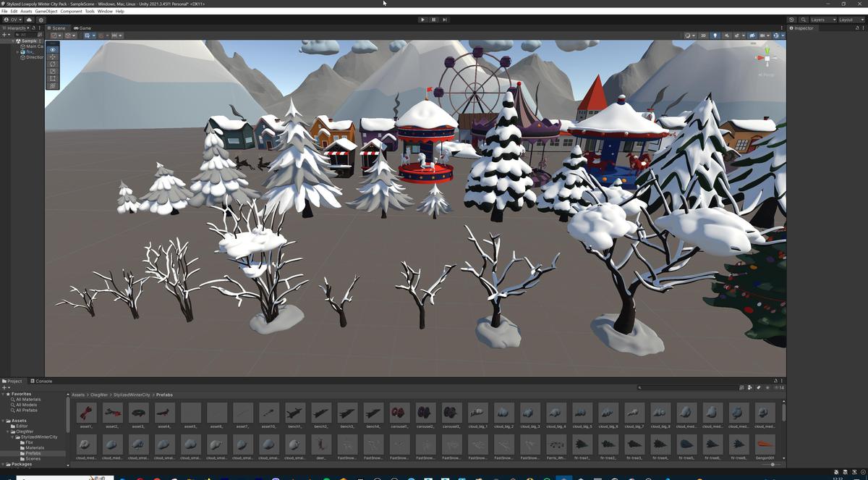Switch to the Game tab

click(82, 28)
